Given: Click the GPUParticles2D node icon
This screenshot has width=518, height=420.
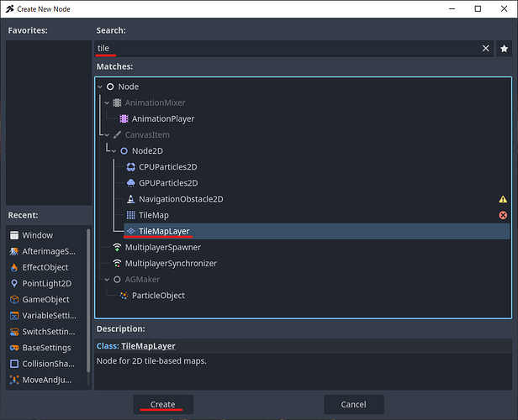Looking at the screenshot, I should coord(130,183).
